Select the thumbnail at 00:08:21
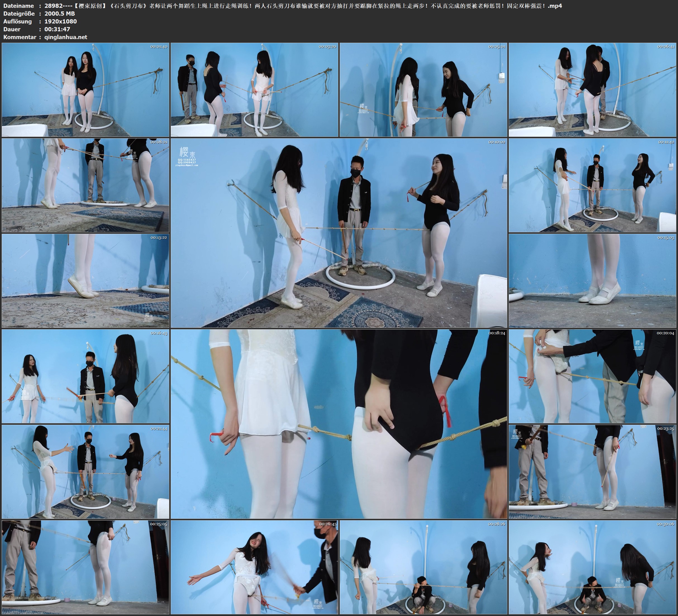 [85, 185]
